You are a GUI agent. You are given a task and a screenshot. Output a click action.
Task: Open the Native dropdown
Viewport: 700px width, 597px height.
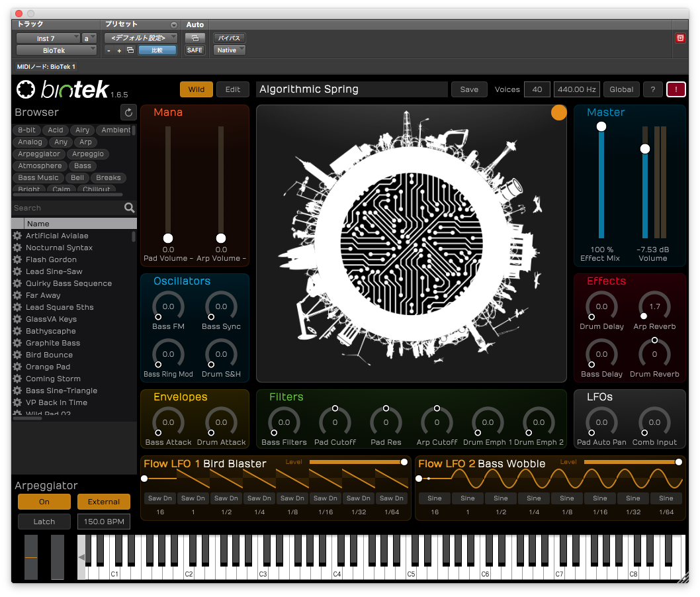click(230, 50)
